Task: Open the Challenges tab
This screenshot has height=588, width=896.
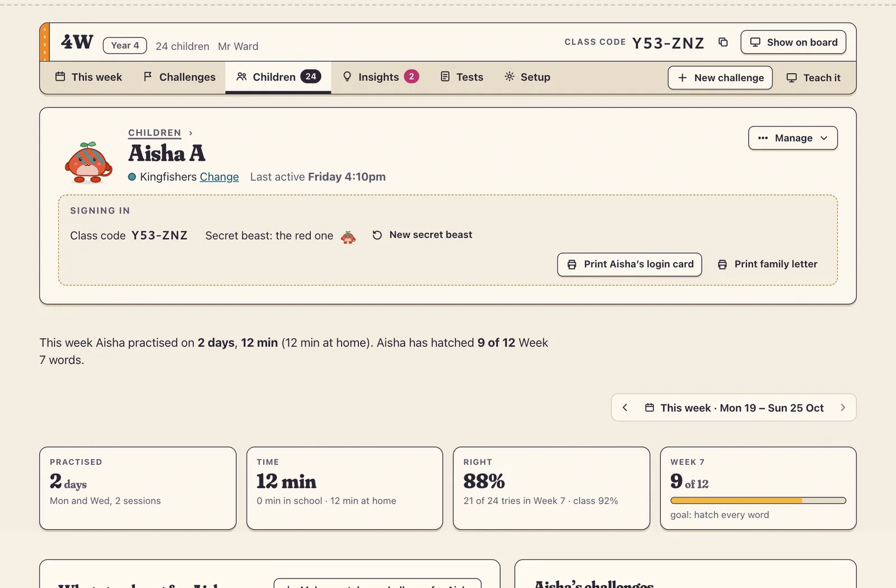Action: (x=179, y=77)
